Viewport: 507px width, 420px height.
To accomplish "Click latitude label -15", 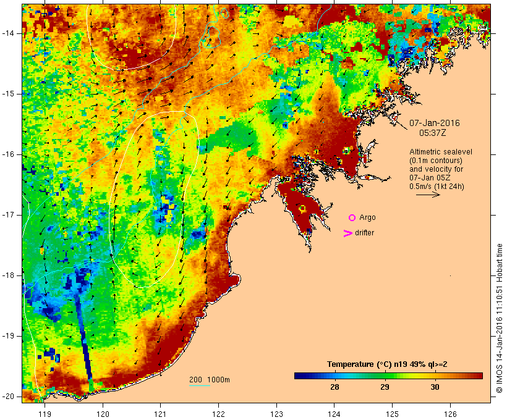I will [x=8, y=94].
